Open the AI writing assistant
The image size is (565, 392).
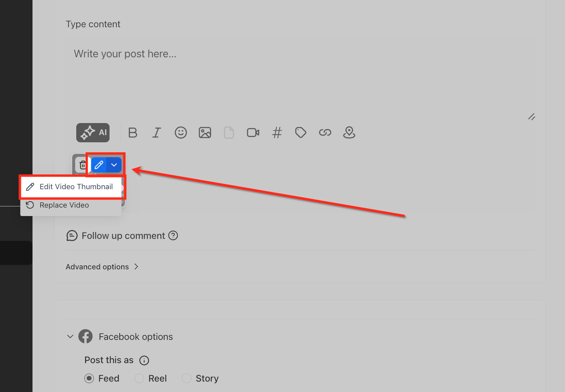coord(93,132)
